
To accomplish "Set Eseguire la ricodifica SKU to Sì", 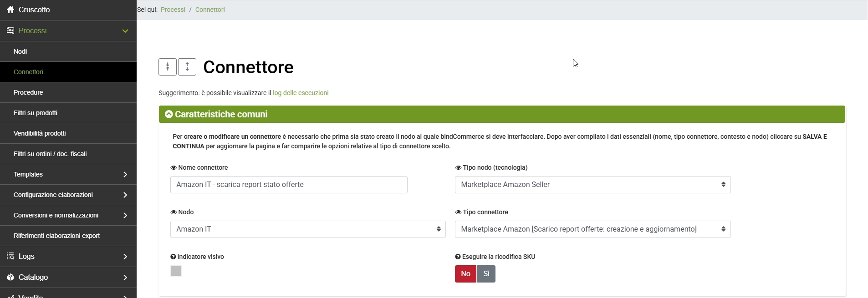I will (x=486, y=273).
